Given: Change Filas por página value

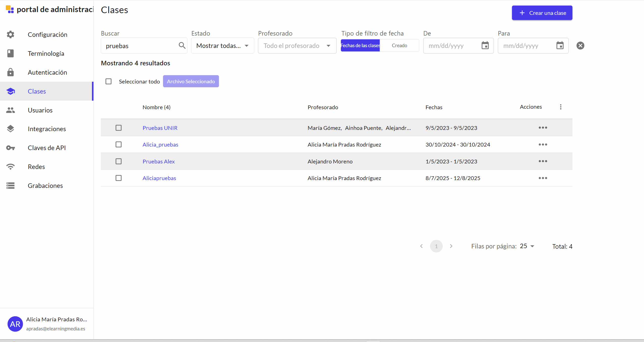Looking at the screenshot, I should click(x=527, y=246).
